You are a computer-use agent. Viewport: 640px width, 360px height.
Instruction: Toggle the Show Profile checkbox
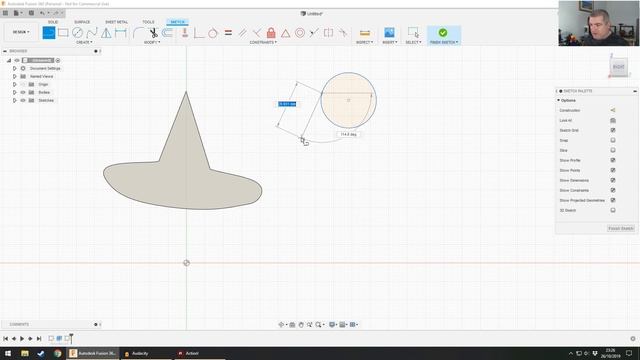613,160
